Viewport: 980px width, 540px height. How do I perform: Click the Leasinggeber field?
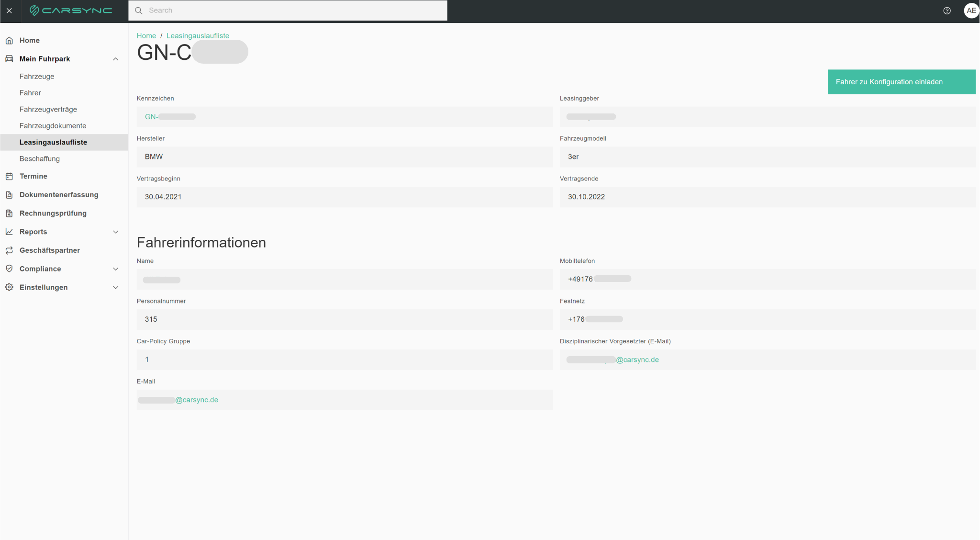(x=768, y=117)
